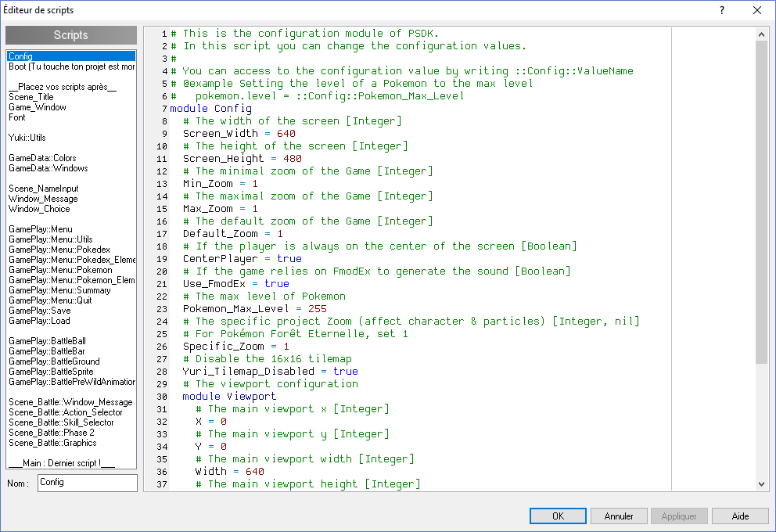Select Scene_Battle::Graphics script
This screenshot has height=532, width=776.
(x=71, y=443)
